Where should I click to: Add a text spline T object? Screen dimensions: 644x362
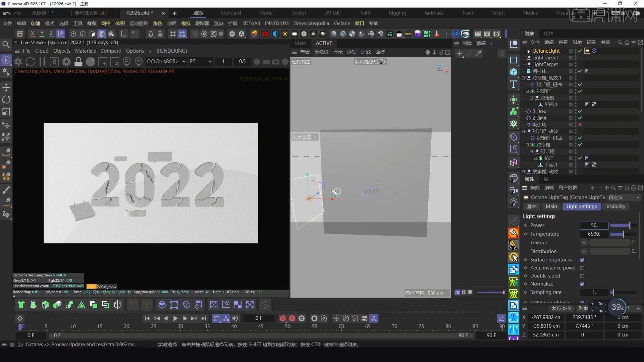pyautogui.click(x=514, y=84)
